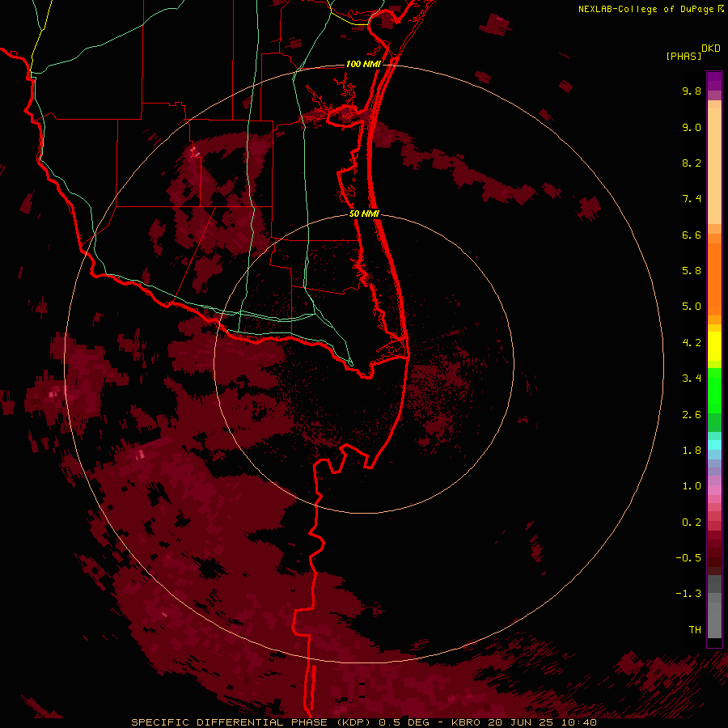Screen dimensions: 728x728
Task: Select the -0.5 value on the scale
Action: coord(688,558)
